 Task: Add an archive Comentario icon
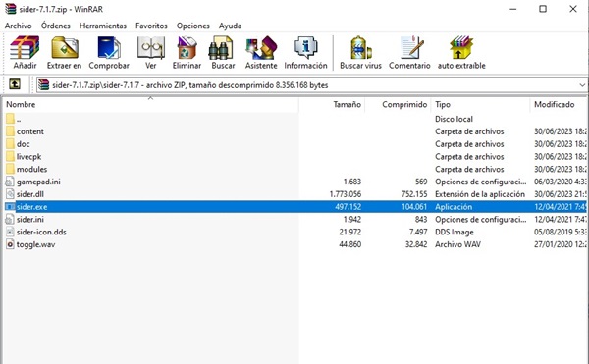click(411, 48)
